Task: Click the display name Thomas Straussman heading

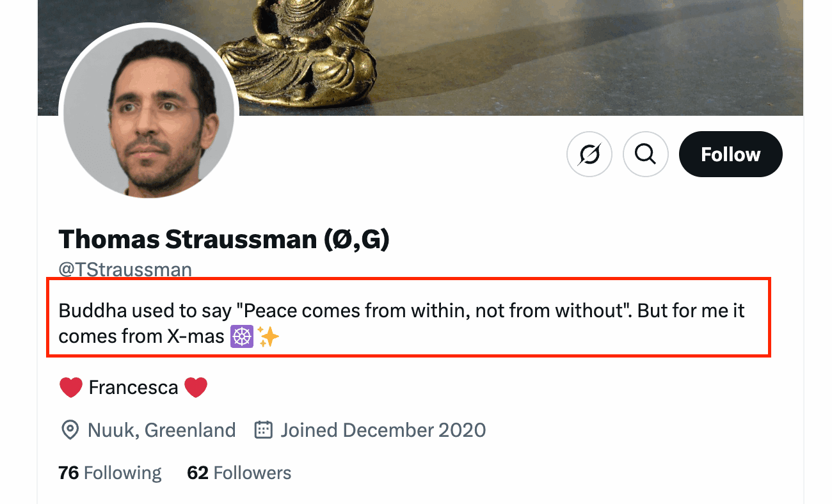Action: click(x=224, y=239)
